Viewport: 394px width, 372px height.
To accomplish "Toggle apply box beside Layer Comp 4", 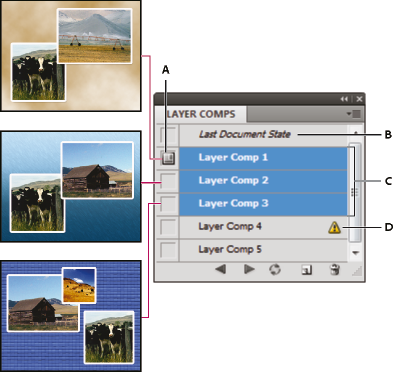I will pyautogui.click(x=168, y=227).
